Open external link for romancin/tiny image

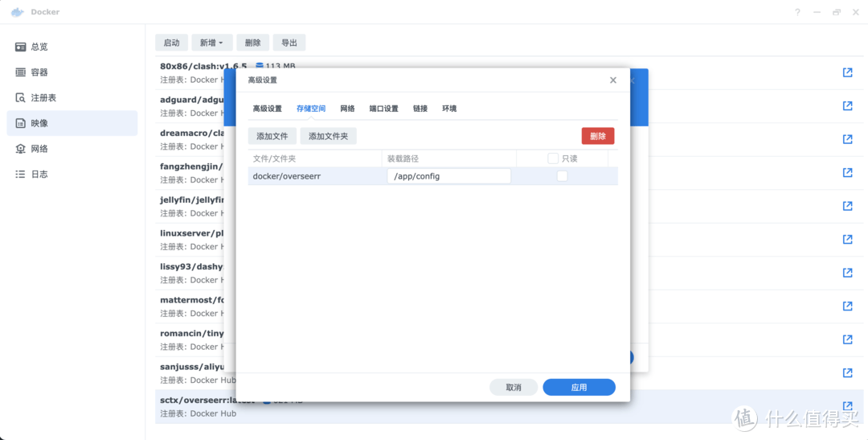(848, 339)
